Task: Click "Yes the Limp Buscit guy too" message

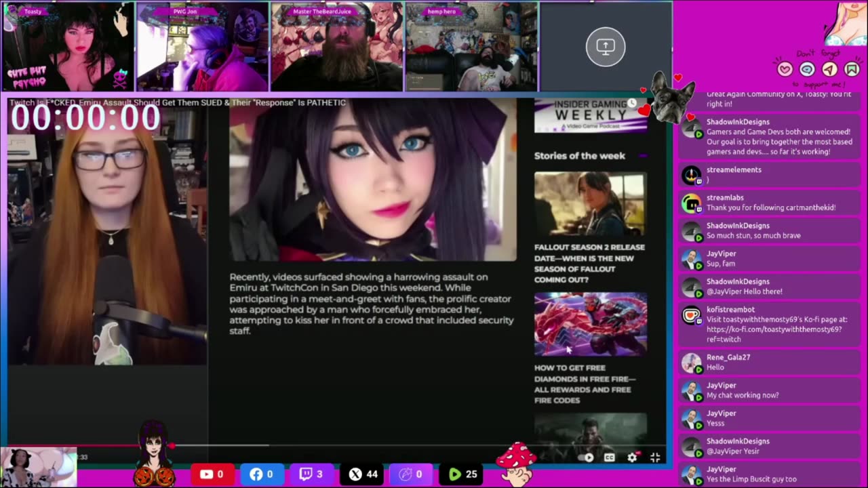Action: click(751, 479)
